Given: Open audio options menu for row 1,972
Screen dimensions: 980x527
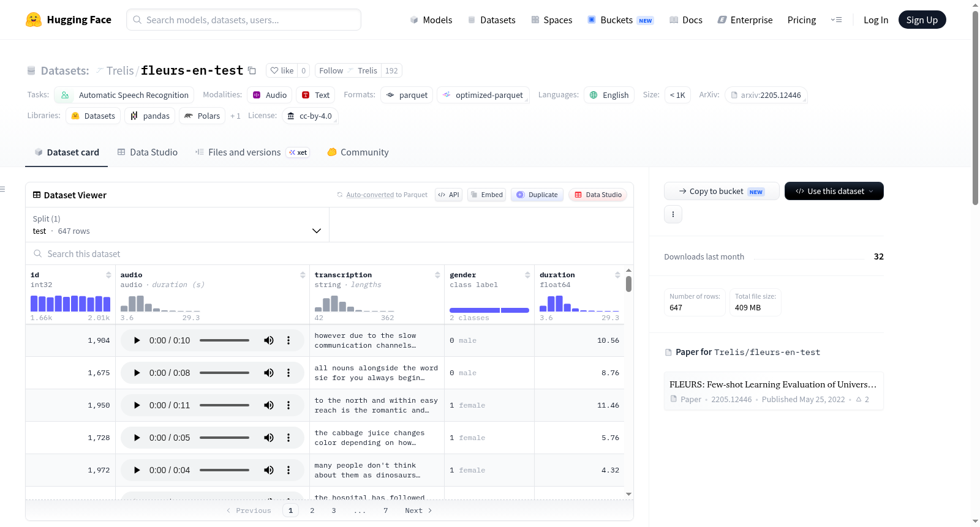Looking at the screenshot, I should coord(288,470).
